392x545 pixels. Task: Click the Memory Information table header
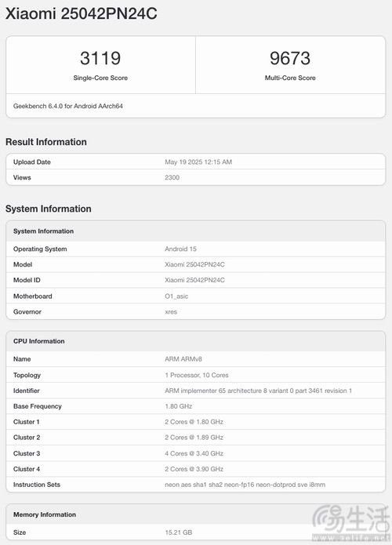(x=45, y=514)
